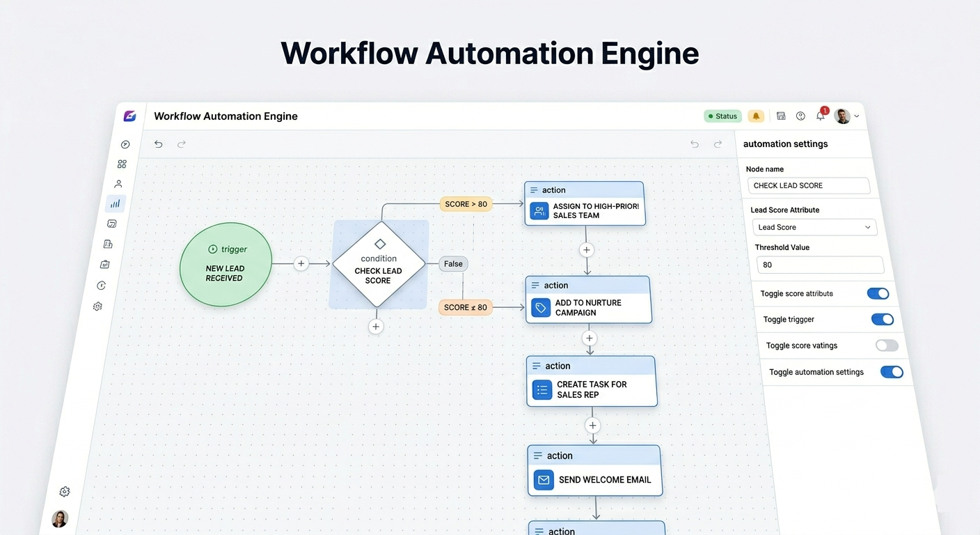Turn off the Toggle triggoer switch

[883, 319]
